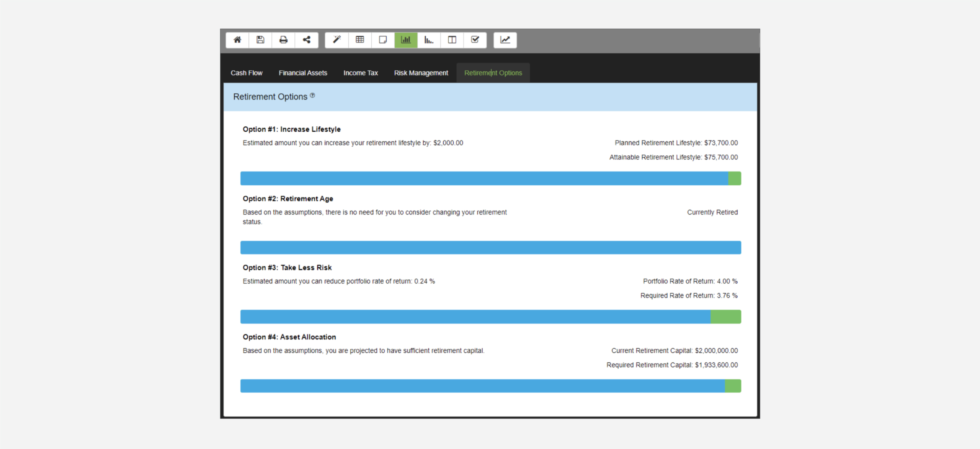980x449 pixels.
Task: Select the Risk Management tab
Action: (421, 73)
